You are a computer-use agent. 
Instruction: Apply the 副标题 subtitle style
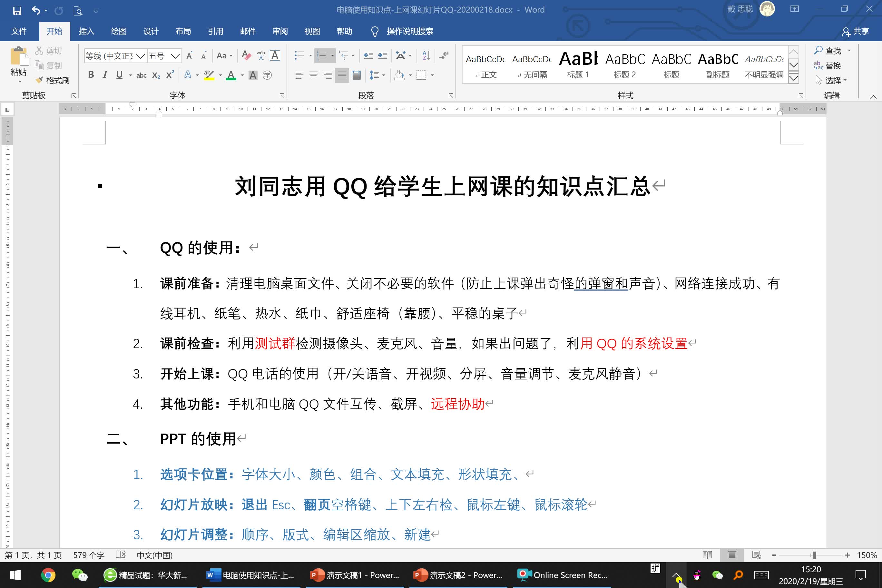click(718, 65)
